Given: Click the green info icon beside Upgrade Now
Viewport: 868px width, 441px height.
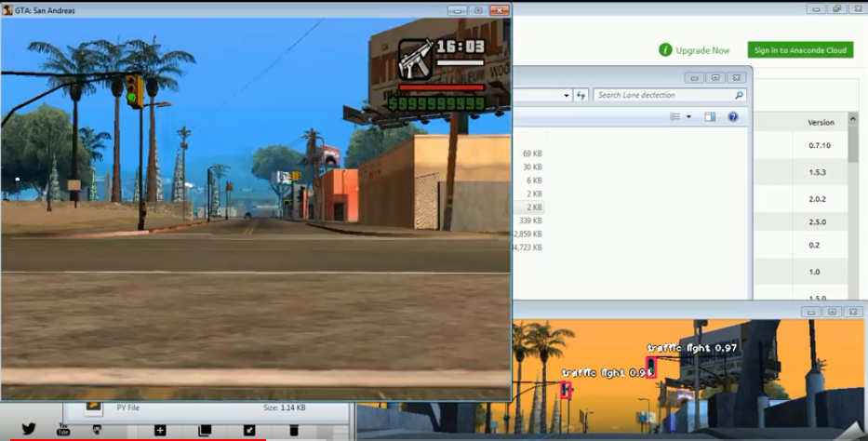Looking at the screenshot, I should [665, 50].
